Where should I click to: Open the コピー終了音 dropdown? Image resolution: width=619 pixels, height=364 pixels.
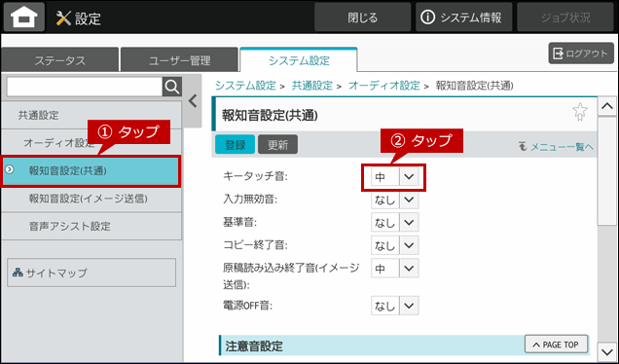point(395,245)
